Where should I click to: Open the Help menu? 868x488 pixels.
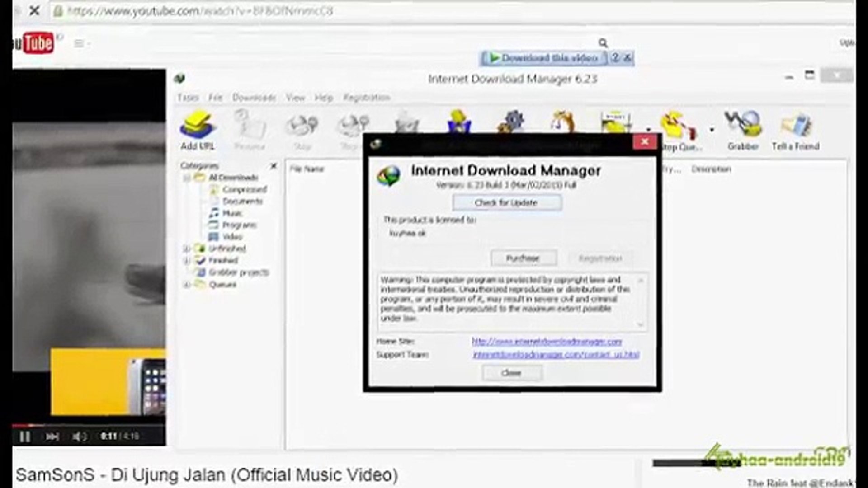[x=324, y=98]
